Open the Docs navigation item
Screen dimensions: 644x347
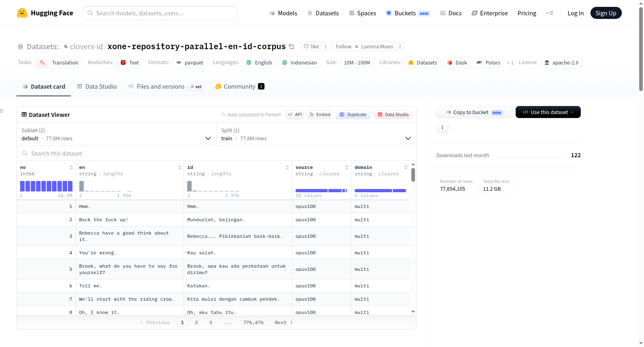click(450, 13)
